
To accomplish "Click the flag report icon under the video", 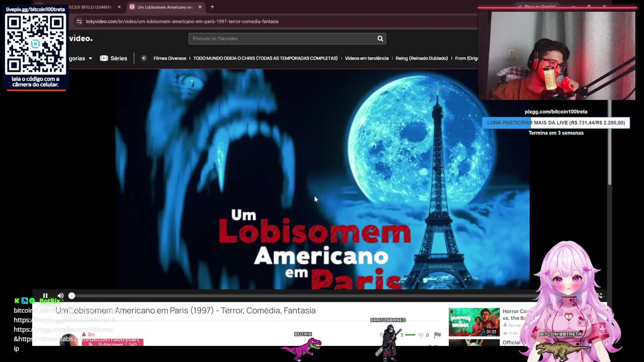I will point(437,335).
